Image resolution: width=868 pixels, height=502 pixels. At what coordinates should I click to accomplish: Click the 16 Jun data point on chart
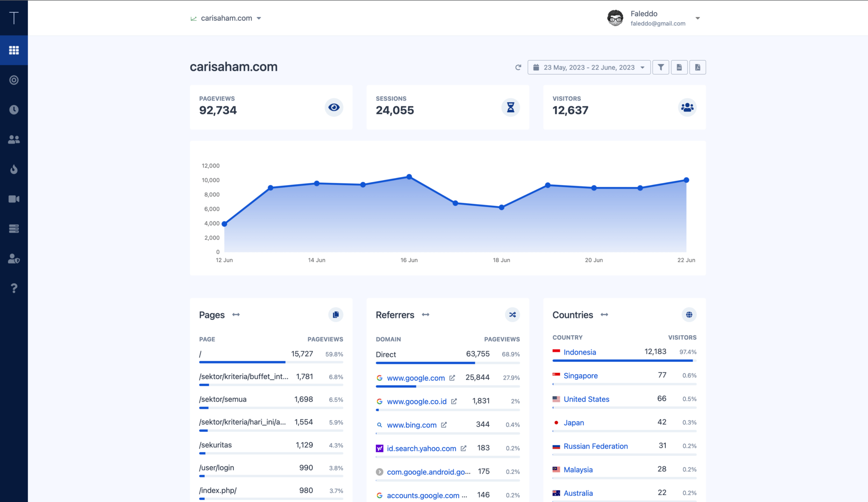[409, 177]
